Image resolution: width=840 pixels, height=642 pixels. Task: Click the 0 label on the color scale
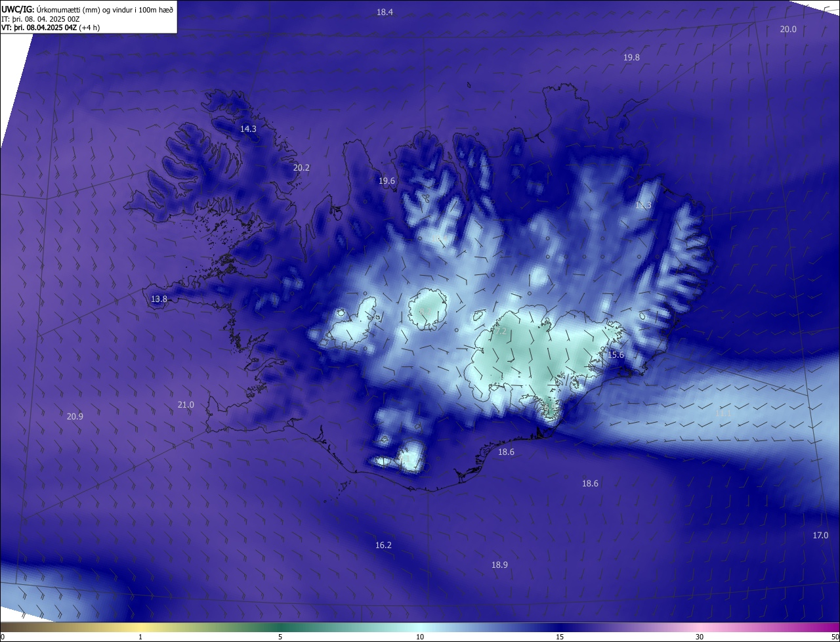click(3, 637)
